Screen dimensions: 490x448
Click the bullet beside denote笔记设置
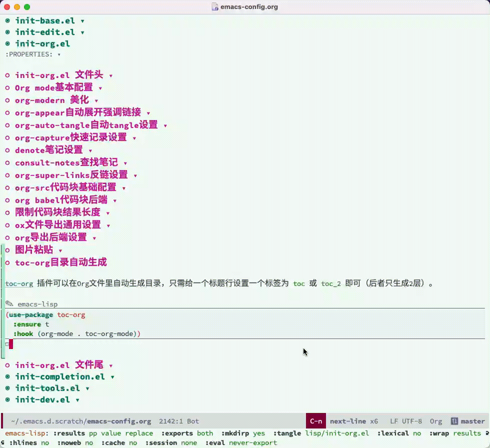tap(8, 150)
